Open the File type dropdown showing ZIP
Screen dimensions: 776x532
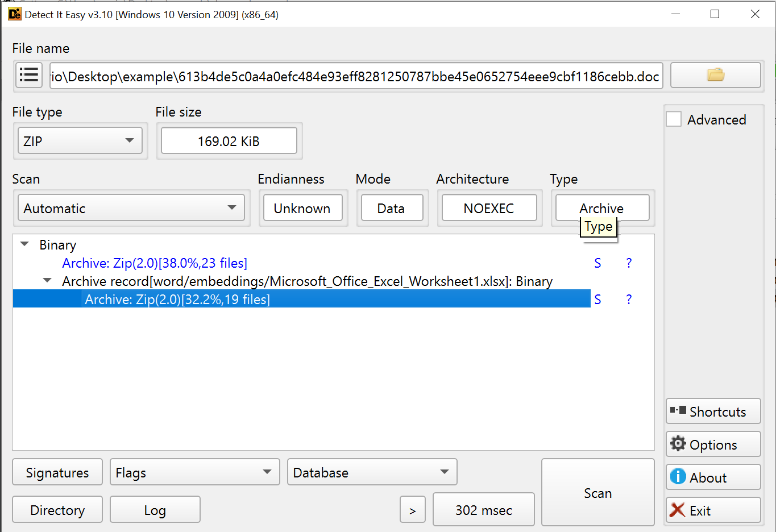point(80,140)
